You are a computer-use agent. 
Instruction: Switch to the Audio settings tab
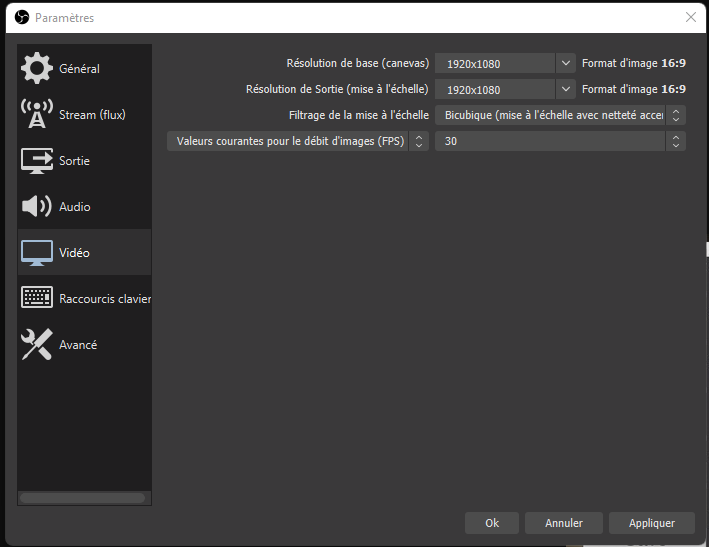75,207
